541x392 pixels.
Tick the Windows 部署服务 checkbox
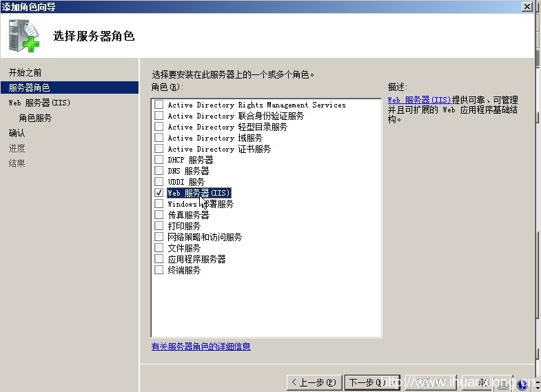(159, 204)
